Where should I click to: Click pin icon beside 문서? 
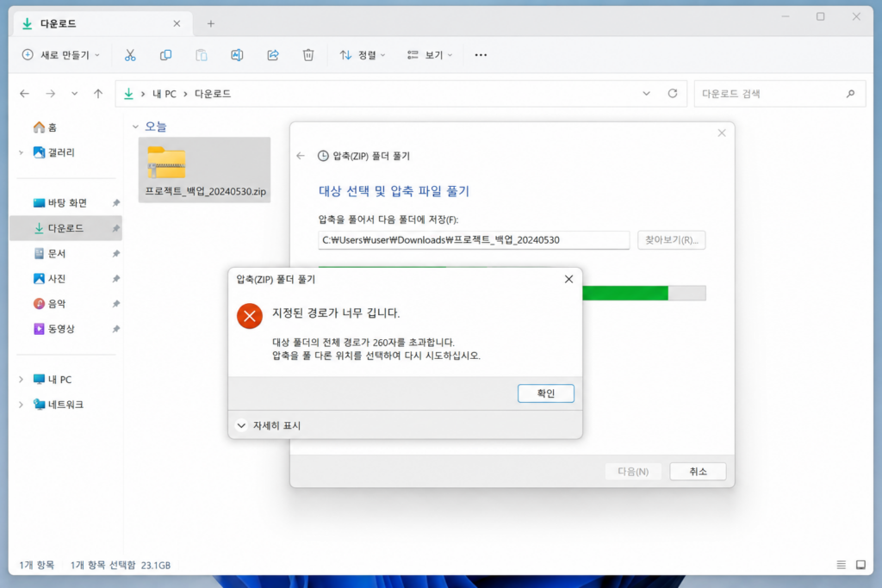[116, 253]
